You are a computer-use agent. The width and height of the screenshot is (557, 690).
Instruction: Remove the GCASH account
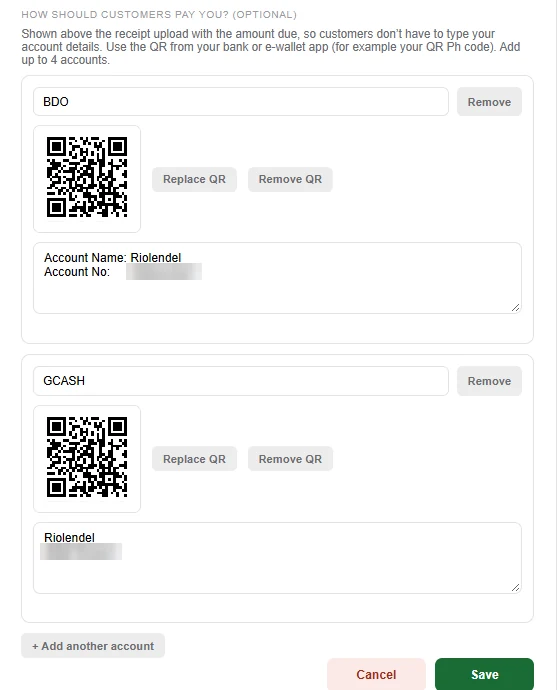click(x=489, y=381)
